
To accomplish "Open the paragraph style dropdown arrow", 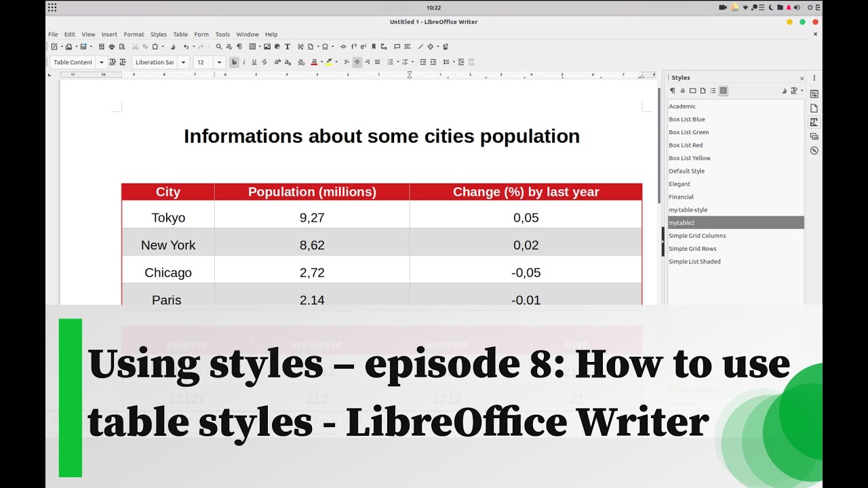I will tap(102, 62).
